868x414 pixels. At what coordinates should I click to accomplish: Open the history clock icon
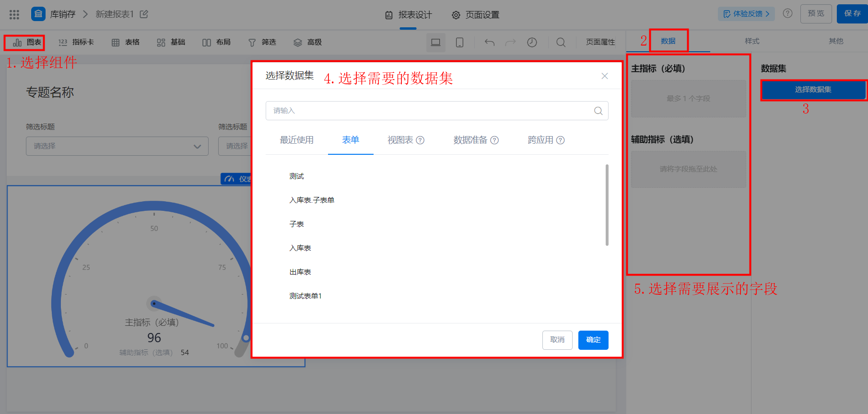coord(532,42)
